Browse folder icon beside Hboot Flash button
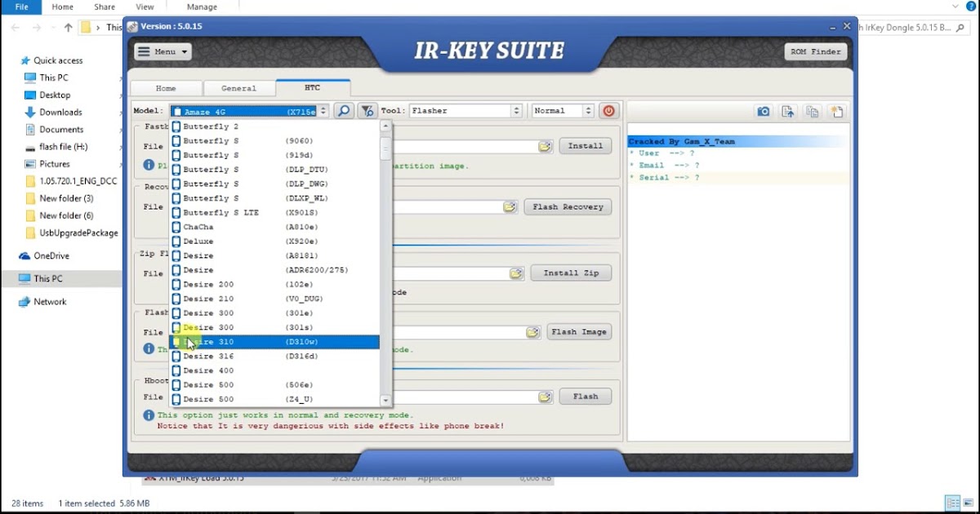Screen dimensions: 980x514 545,397
